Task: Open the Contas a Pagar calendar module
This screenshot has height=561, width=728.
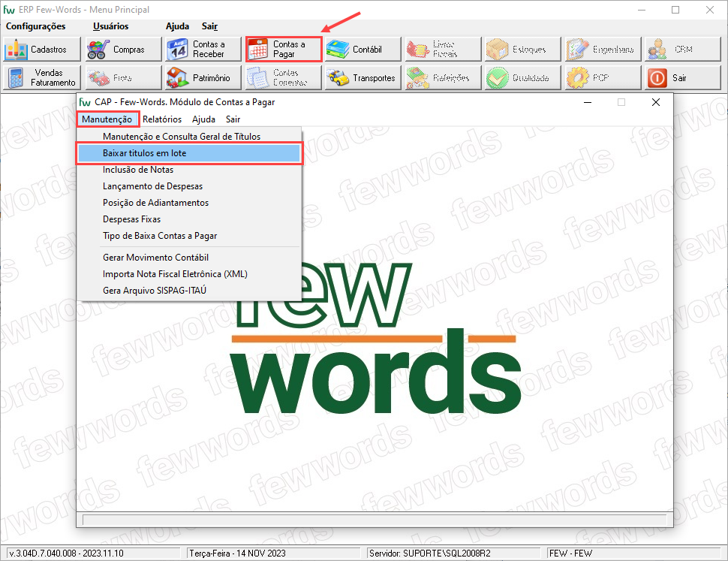Action: (284, 50)
